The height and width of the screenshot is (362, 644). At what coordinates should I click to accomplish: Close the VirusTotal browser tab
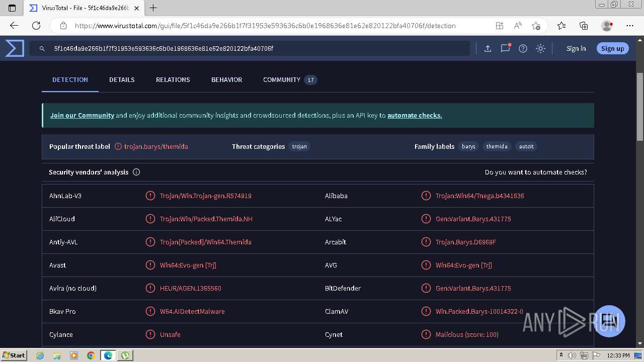[x=136, y=8]
